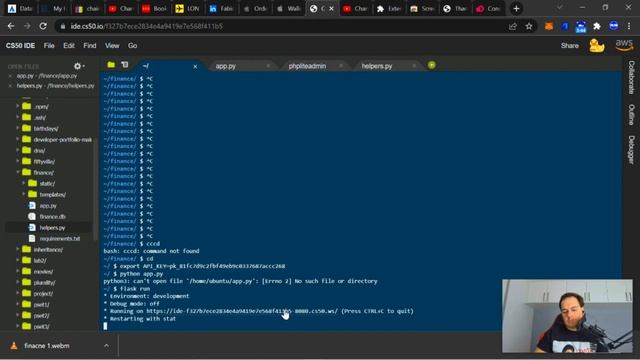Collapse the finance/ folder
Screen dimensions: 640x360
[18, 172]
